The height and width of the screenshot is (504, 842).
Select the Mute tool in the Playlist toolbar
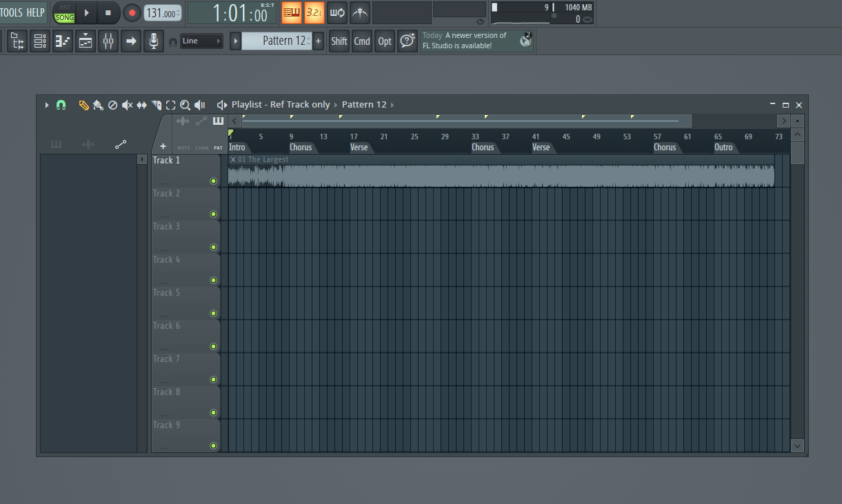point(127,105)
